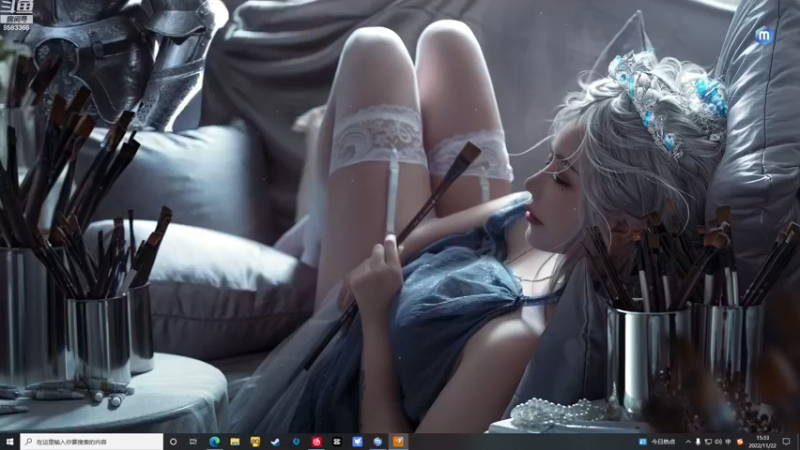The width and height of the screenshot is (800, 450).
Task: Open Task View from the taskbar
Action: pos(193,441)
